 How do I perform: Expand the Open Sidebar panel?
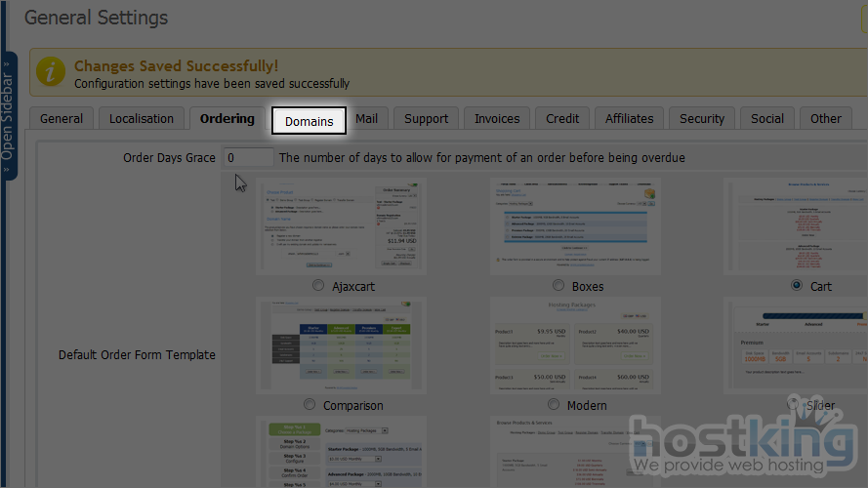pos(8,117)
